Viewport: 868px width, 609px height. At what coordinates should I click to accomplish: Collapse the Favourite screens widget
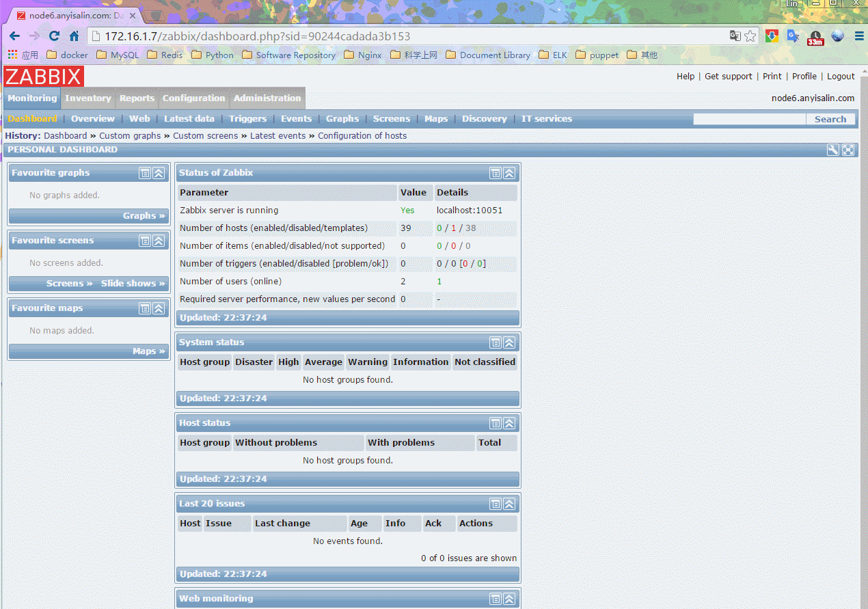pyautogui.click(x=159, y=241)
